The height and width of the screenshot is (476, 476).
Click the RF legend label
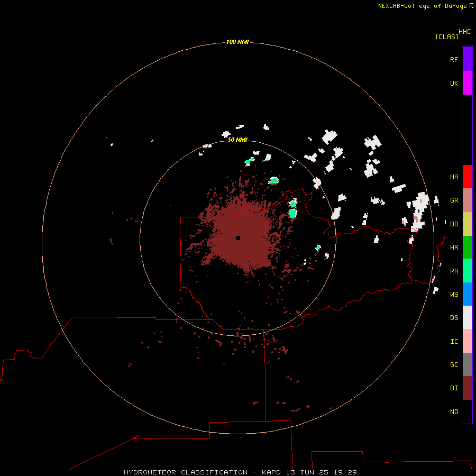point(454,59)
